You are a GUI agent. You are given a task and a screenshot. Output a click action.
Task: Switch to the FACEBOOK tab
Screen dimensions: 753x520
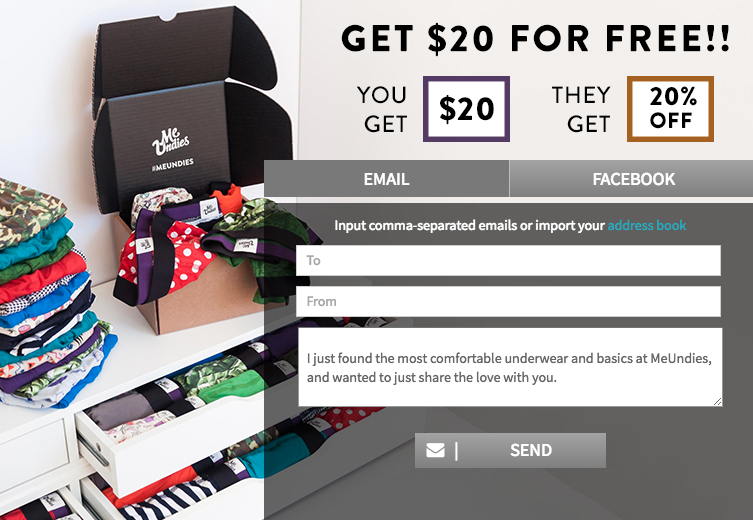click(633, 179)
